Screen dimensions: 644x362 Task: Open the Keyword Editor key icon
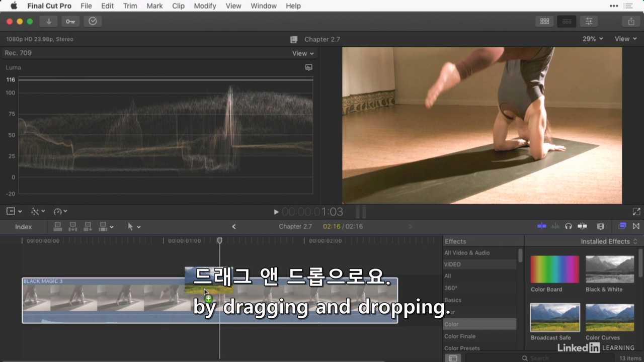pyautogui.click(x=70, y=21)
